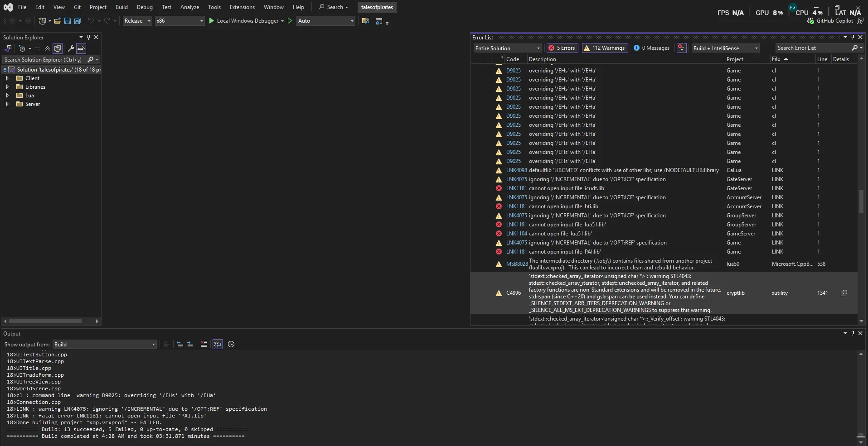868x446 pixels.
Task: Click the Open File folder icon
Action: click(x=58, y=21)
